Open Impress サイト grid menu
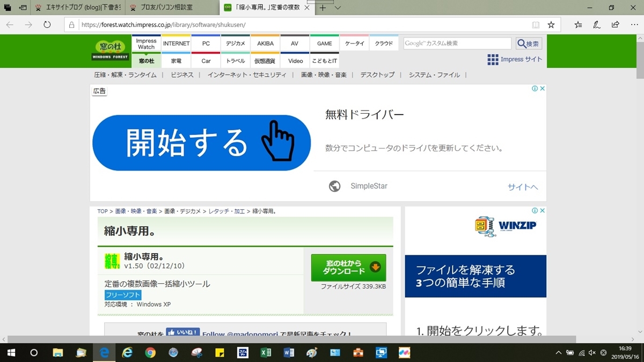This screenshot has width=644, height=362. point(515,60)
